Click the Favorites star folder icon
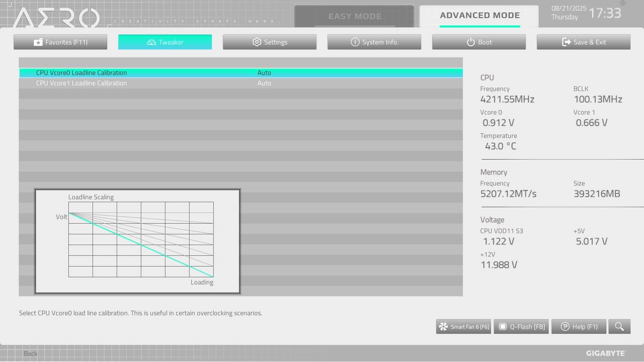 pos(38,42)
